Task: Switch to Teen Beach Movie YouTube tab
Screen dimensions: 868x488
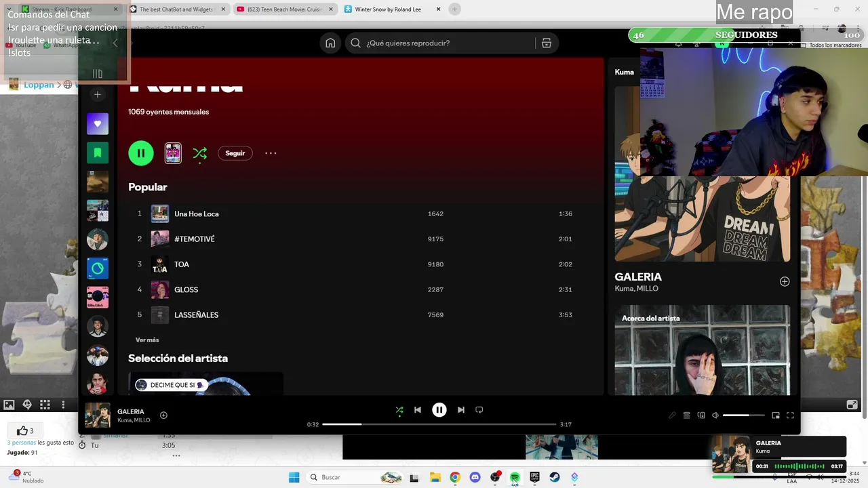Action: (285, 9)
